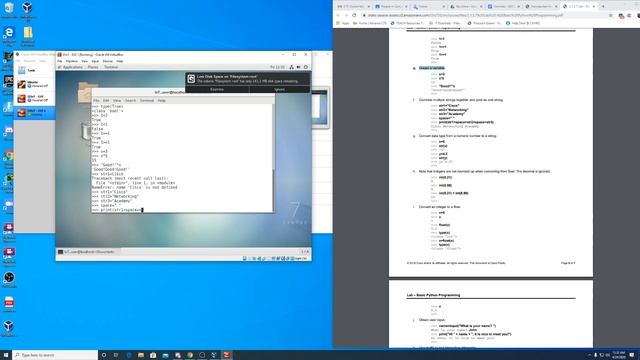Viewport: 640px width, 360px height.
Task: Click the CentOS volume icon in top bar
Action: 298,67
